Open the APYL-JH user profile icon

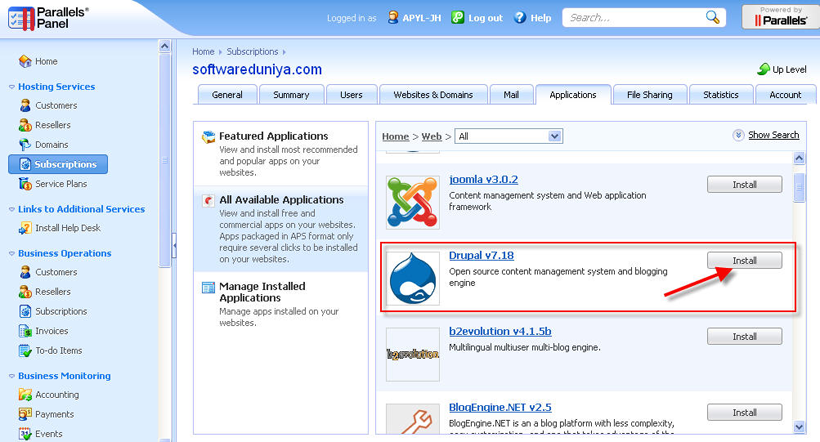tap(393, 17)
